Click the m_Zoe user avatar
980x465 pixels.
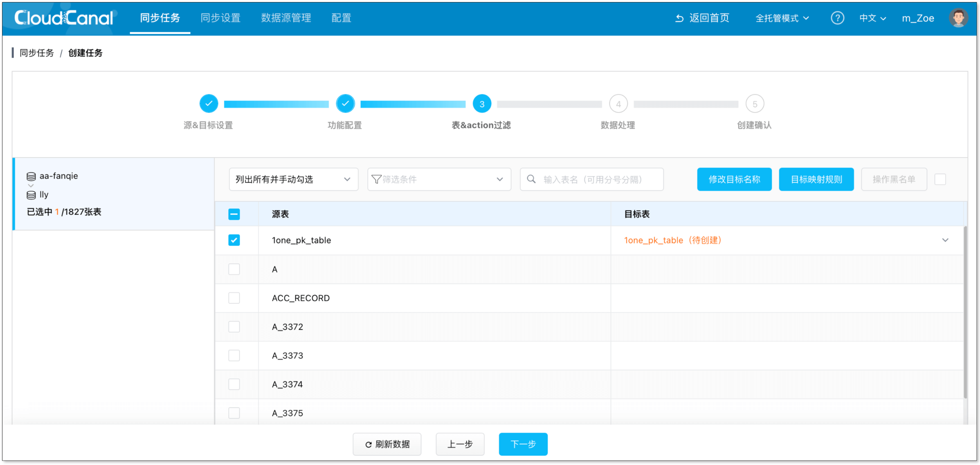959,17
